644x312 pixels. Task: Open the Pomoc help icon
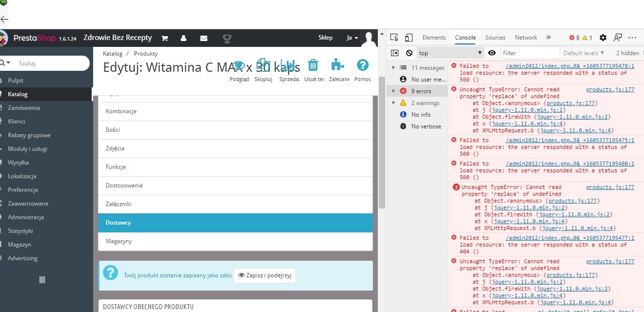pos(362,65)
